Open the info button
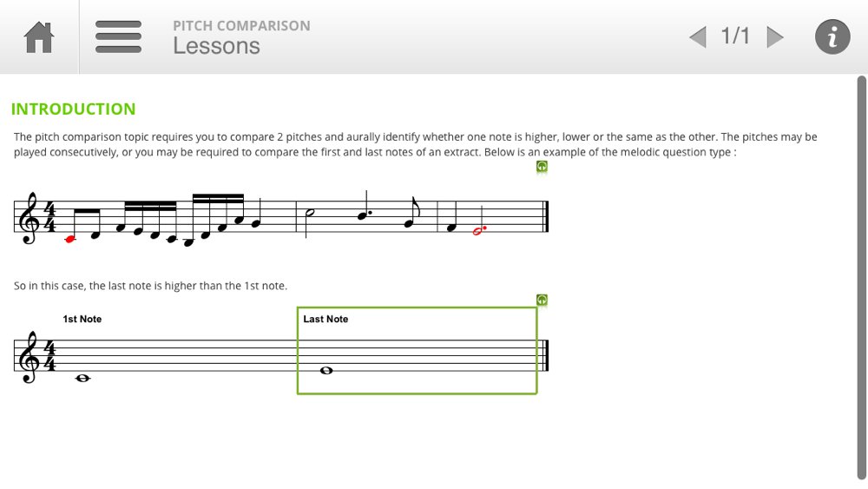 (x=832, y=36)
